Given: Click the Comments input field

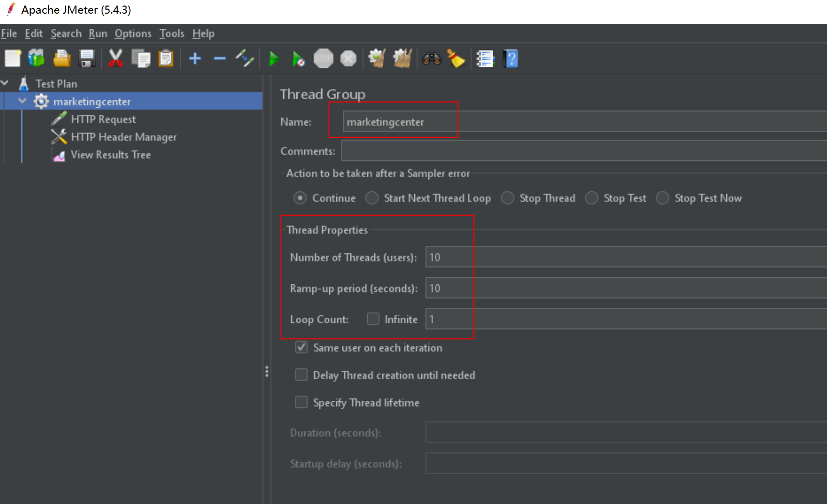Looking at the screenshot, I should pyautogui.click(x=584, y=151).
